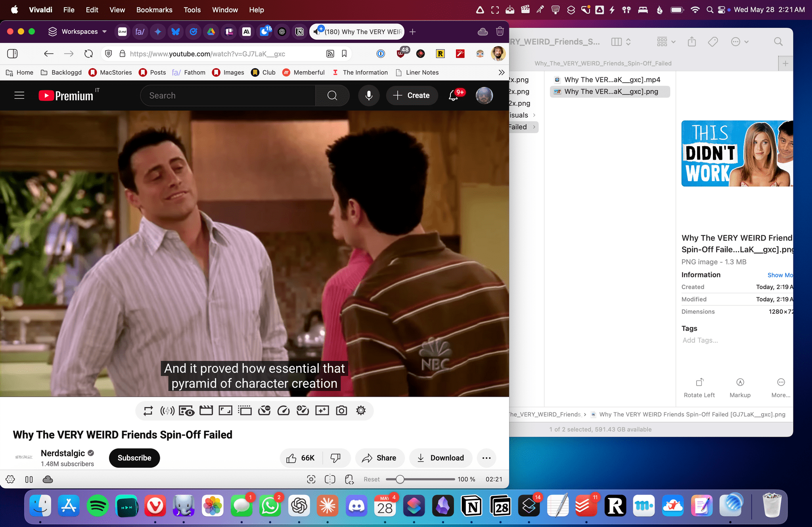Open Finder group-by dropdown
Screen dimensions: 812x527
[x=666, y=42]
